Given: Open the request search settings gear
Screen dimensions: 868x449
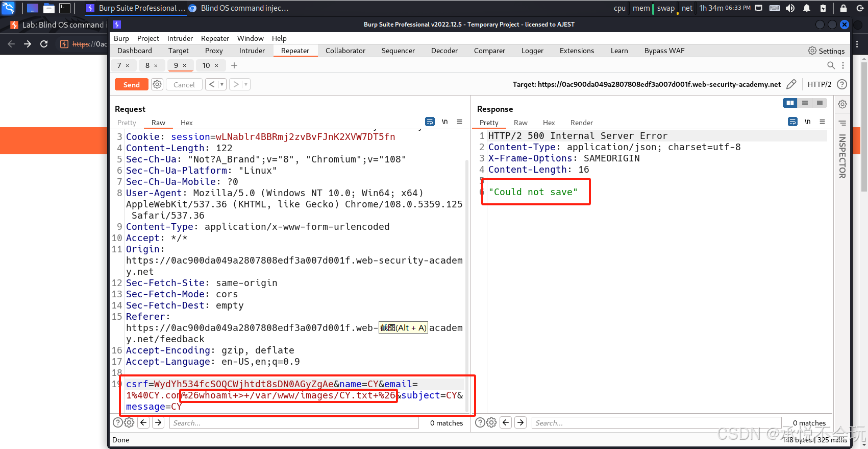Looking at the screenshot, I should point(129,422).
